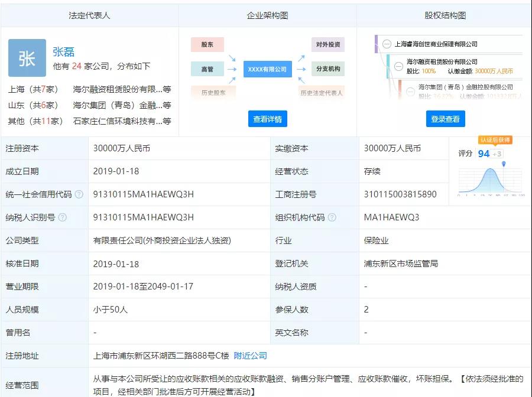Click the central XXXX有限公司 company node
The height and width of the screenshot is (397, 532).
pos(267,69)
